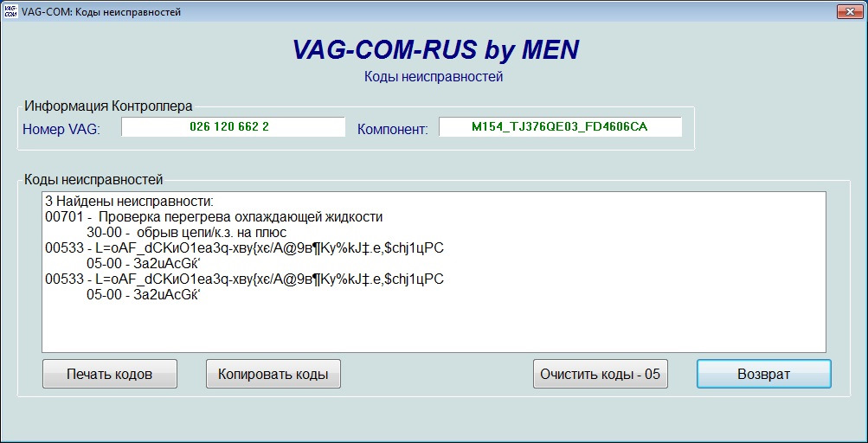Click the Копировать коды button

coord(273,374)
